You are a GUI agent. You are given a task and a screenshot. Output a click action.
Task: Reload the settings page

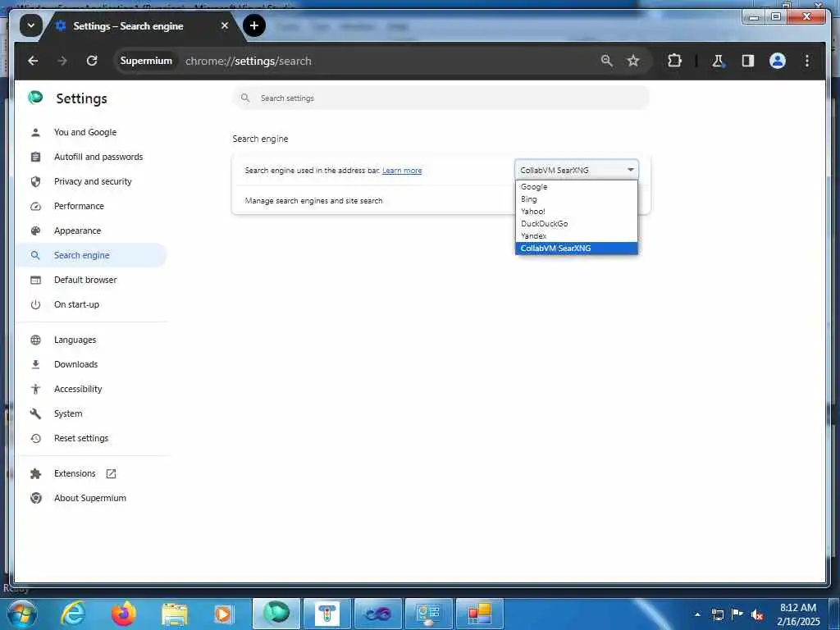click(92, 61)
